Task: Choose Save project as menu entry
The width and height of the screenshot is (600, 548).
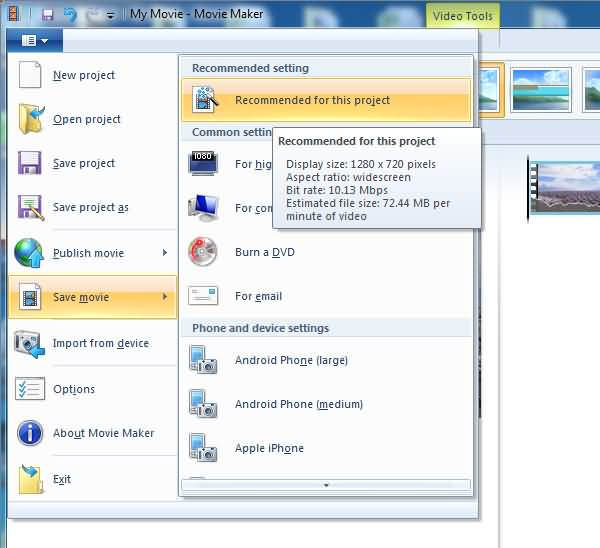Action: (x=91, y=207)
